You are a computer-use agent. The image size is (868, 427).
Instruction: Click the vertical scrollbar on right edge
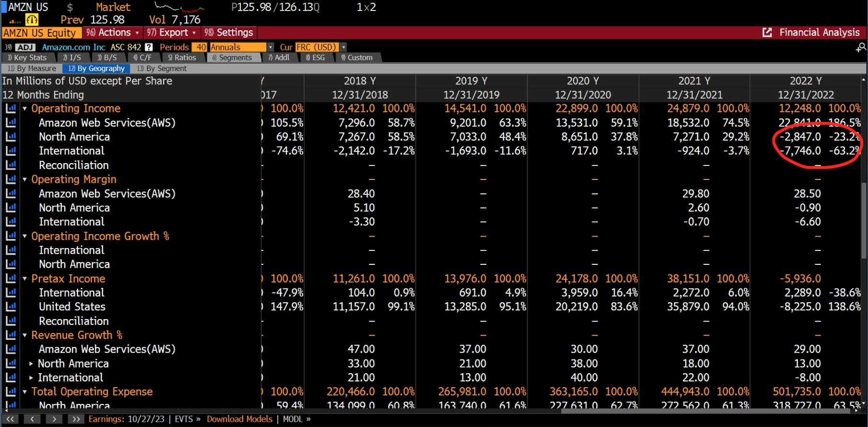pos(864,221)
